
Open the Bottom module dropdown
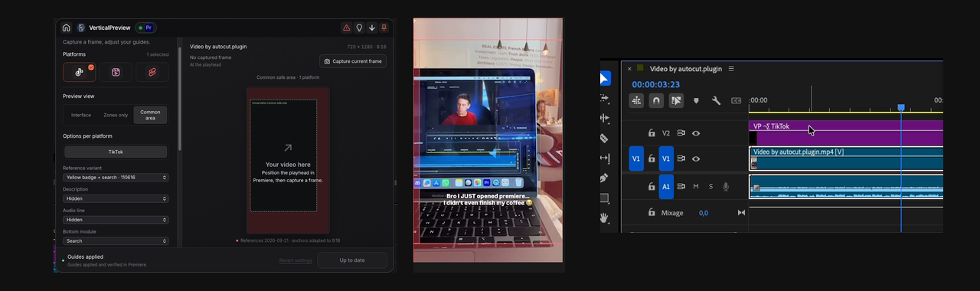116,240
